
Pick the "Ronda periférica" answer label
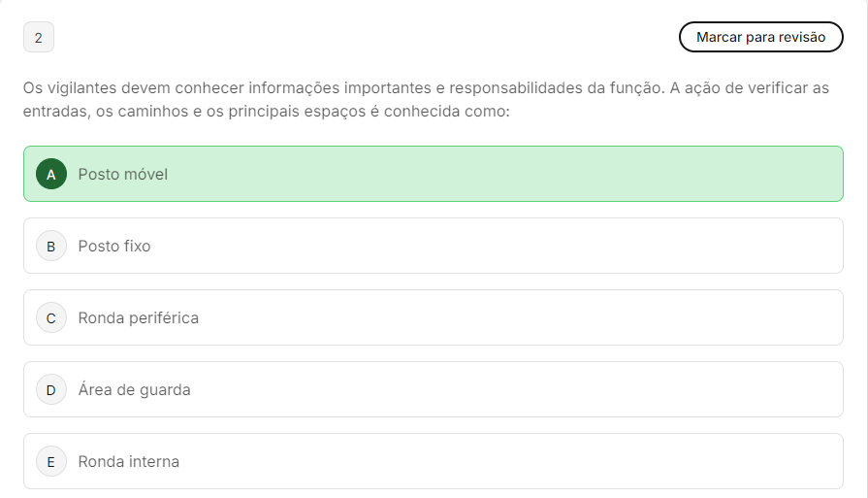coord(139,317)
